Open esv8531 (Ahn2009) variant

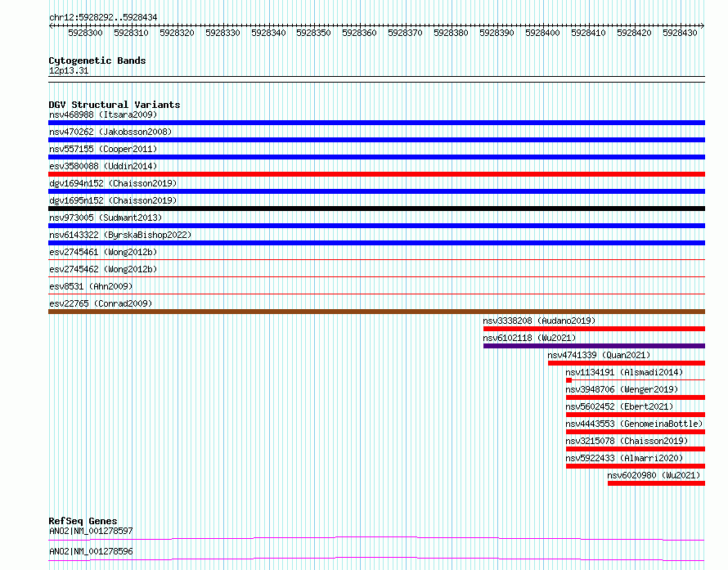tap(91, 286)
